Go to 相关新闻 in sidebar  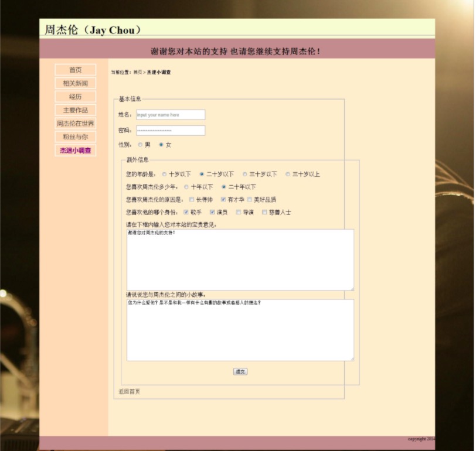[75, 84]
